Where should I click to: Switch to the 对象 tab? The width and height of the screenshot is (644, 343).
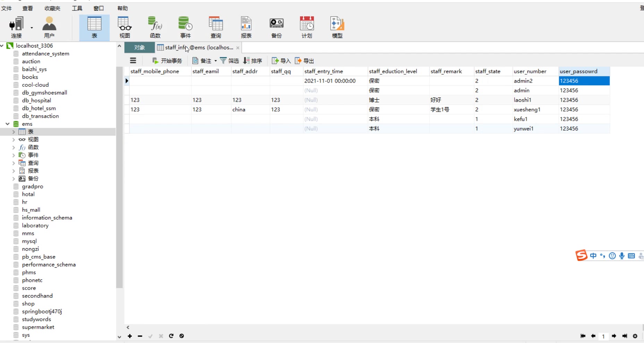pyautogui.click(x=139, y=48)
